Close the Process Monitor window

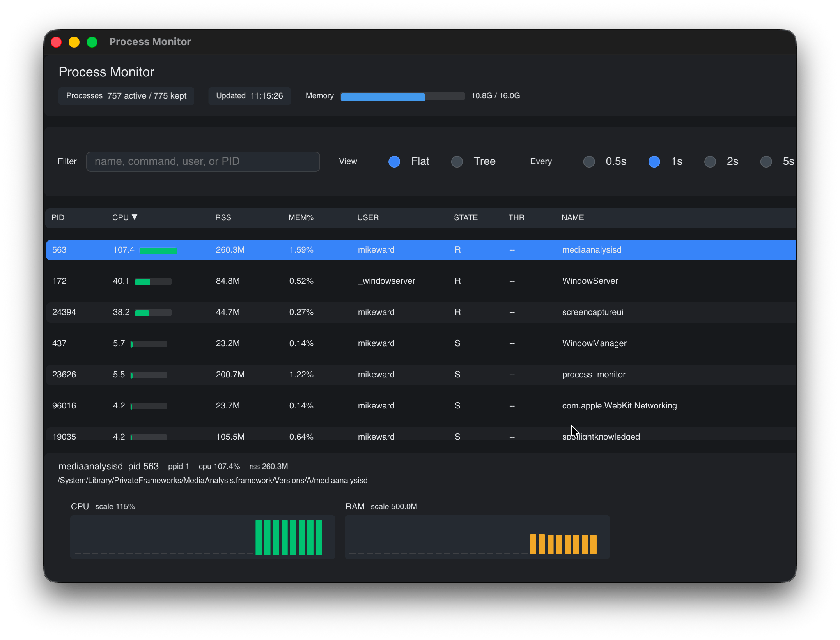click(x=56, y=42)
